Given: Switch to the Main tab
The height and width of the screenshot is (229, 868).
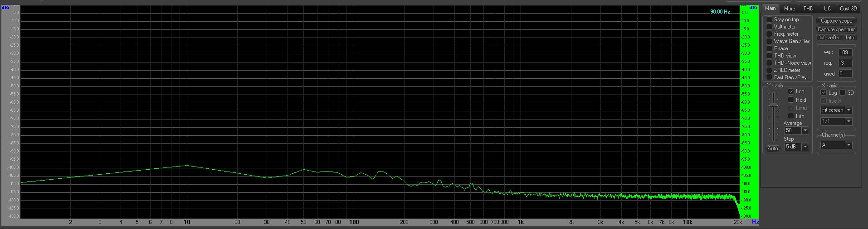Looking at the screenshot, I should [770, 9].
